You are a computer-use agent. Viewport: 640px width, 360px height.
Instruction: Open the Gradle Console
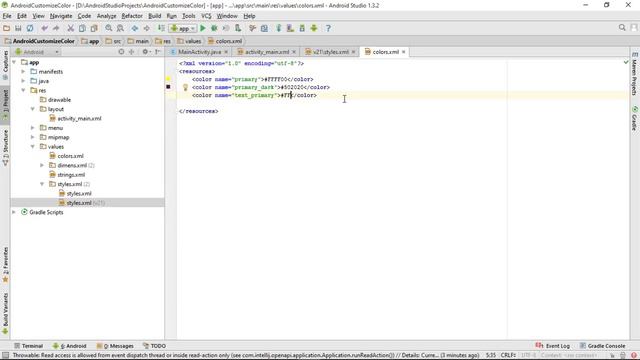pos(602,346)
